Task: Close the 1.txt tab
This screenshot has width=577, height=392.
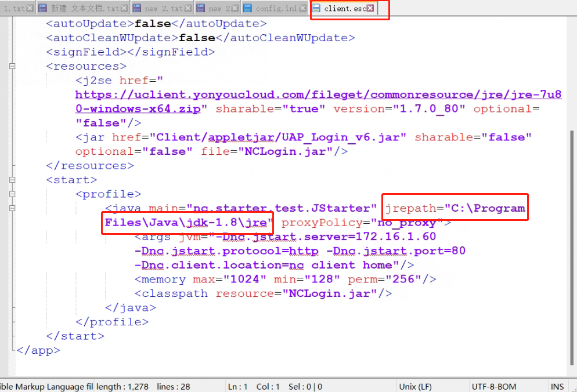Action: [30, 9]
